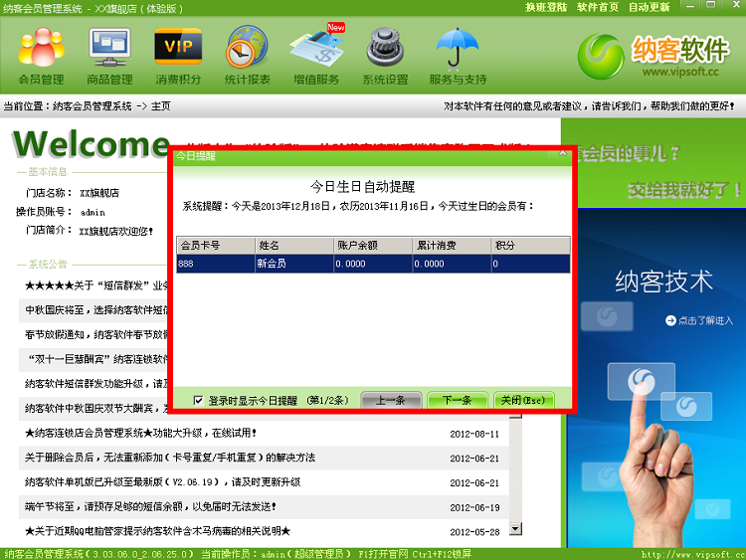Open announcement 关于近期qq电脑管家提示
This screenshot has width=746, height=560.
(x=157, y=531)
